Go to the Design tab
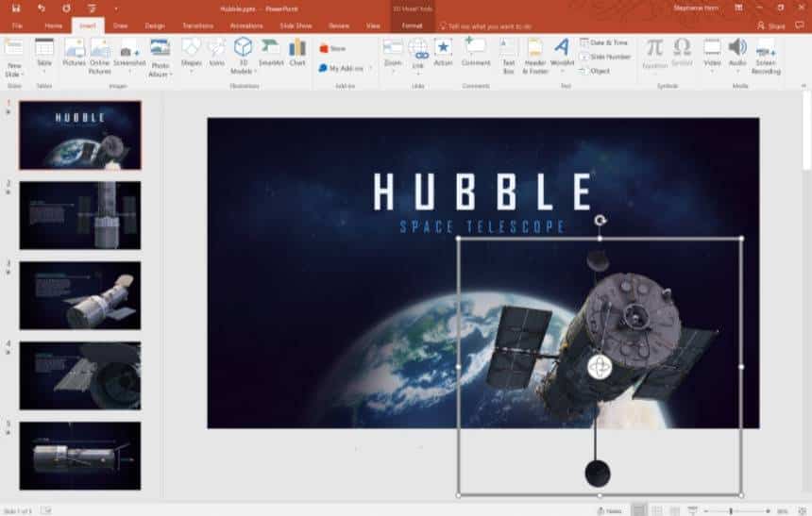This screenshot has height=516, width=812. tap(155, 25)
